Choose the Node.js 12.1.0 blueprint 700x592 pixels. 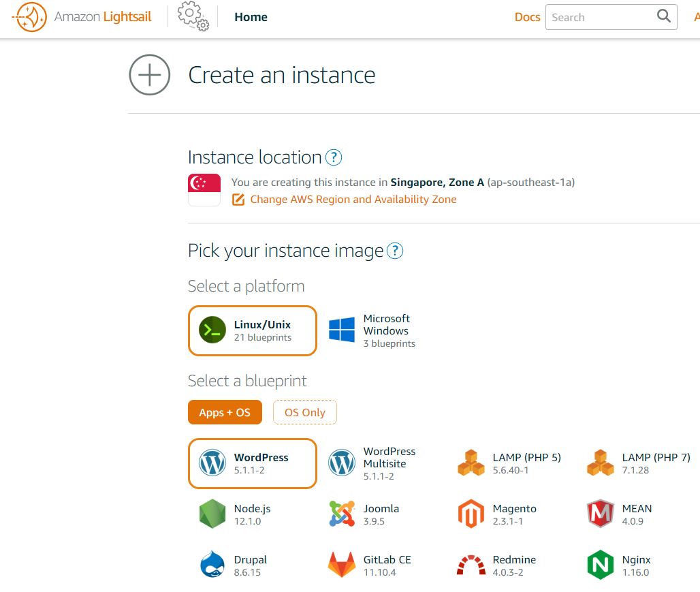click(253, 514)
